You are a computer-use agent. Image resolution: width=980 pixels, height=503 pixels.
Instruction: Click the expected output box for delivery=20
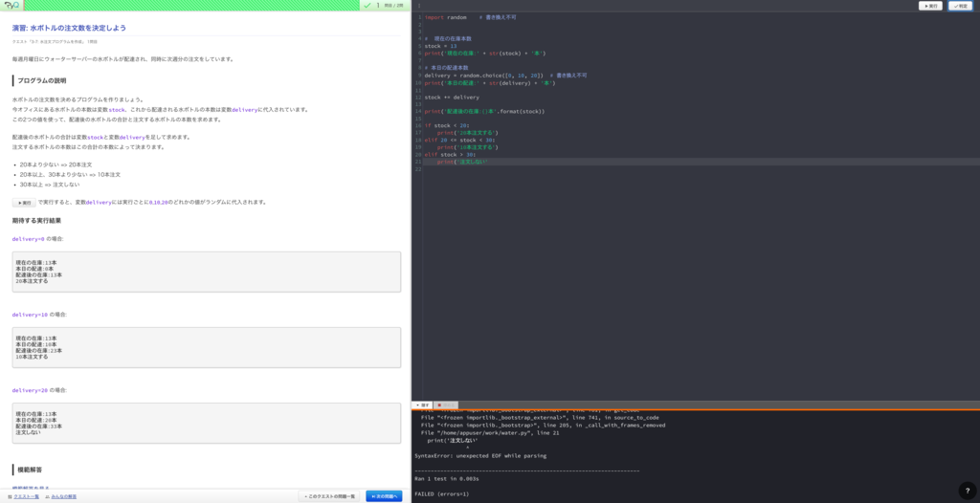pos(207,423)
